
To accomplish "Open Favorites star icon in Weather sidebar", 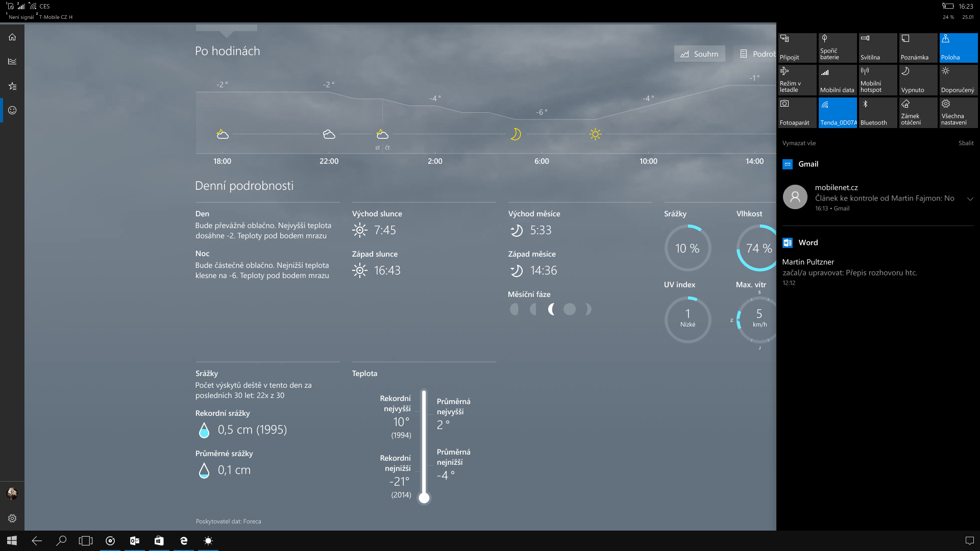I will tap(12, 86).
